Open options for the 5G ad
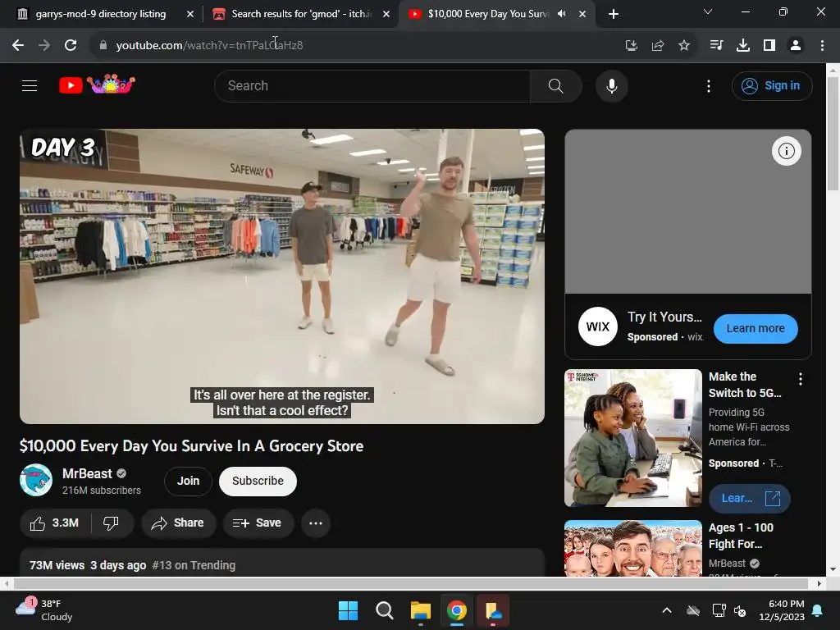This screenshot has width=840, height=630. 801,379
